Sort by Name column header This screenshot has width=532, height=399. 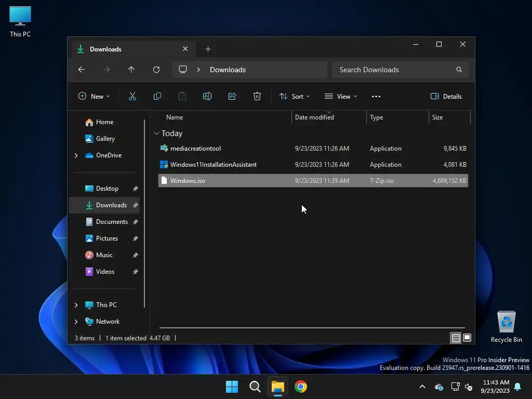(x=175, y=117)
